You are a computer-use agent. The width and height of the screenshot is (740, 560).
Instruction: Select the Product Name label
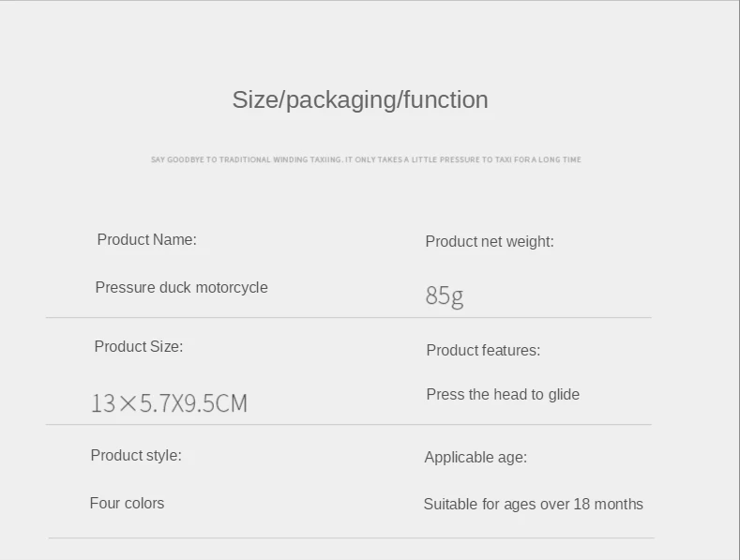tap(146, 240)
